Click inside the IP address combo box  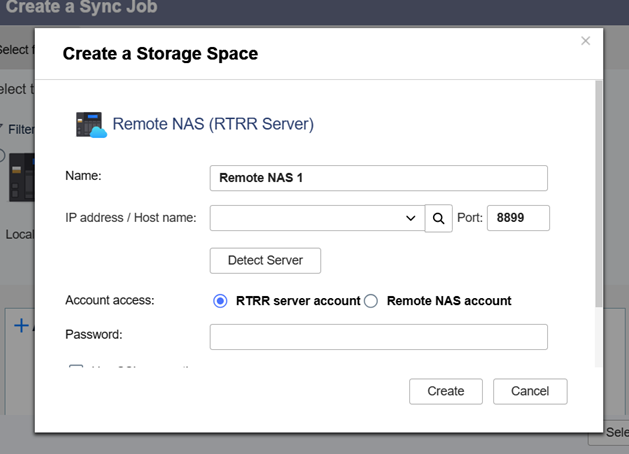(x=305, y=218)
